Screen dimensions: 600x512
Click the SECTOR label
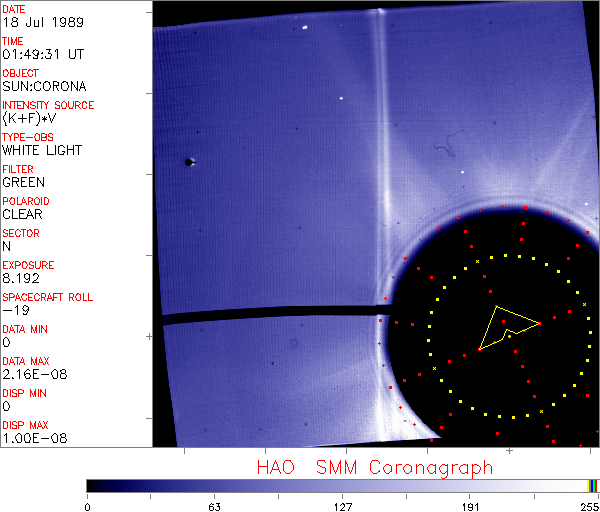tap(21, 233)
